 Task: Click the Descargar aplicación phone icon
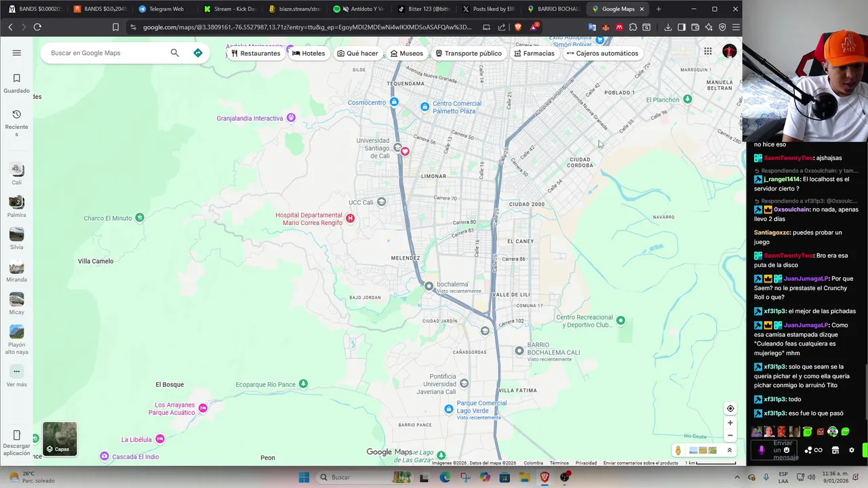click(x=17, y=435)
